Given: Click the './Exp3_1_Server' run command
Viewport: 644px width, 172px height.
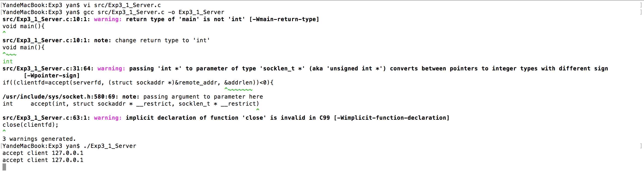Looking at the screenshot, I should [x=110, y=146].
